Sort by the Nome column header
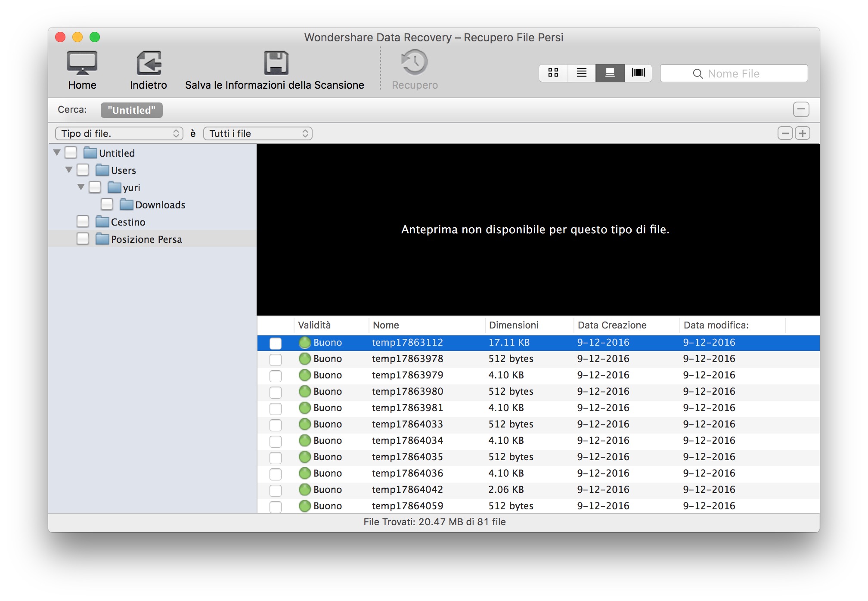The width and height of the screenshot is (868, 601). click(386, 325)
